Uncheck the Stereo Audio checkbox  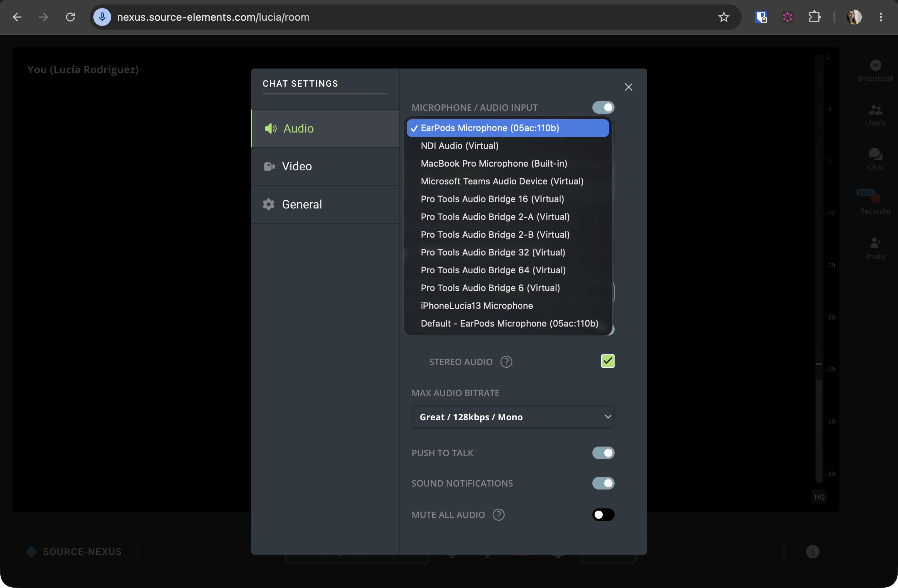(x=608, y=361)
